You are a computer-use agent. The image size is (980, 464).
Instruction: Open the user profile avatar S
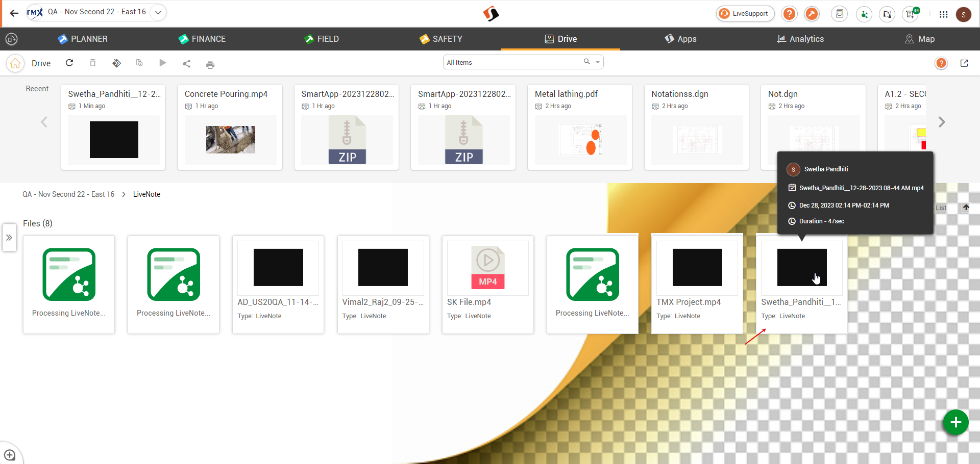tap(963, 14)
